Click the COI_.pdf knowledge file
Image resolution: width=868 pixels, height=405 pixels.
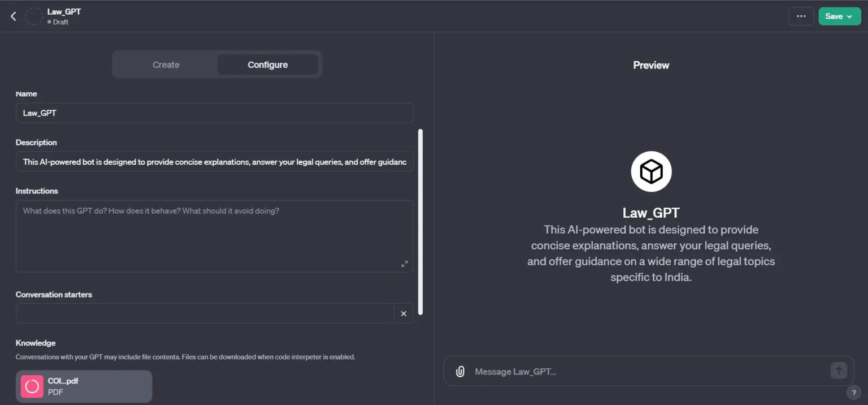83,386
